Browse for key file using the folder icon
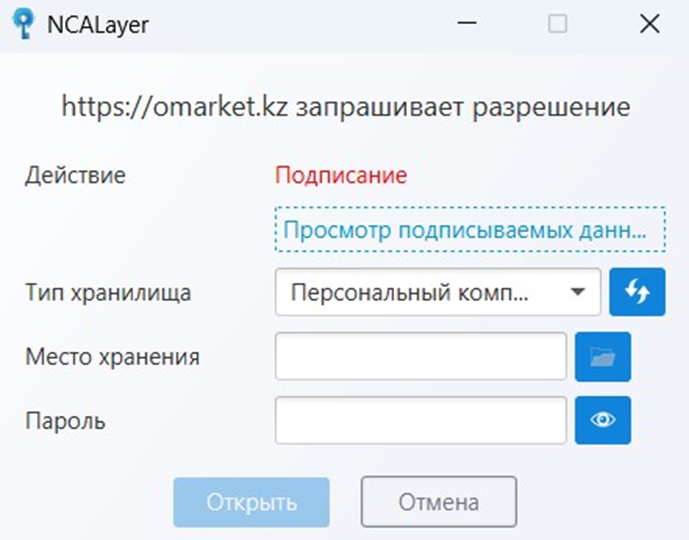This screenshot has width=689, height=540. click(x=603, y=357)
